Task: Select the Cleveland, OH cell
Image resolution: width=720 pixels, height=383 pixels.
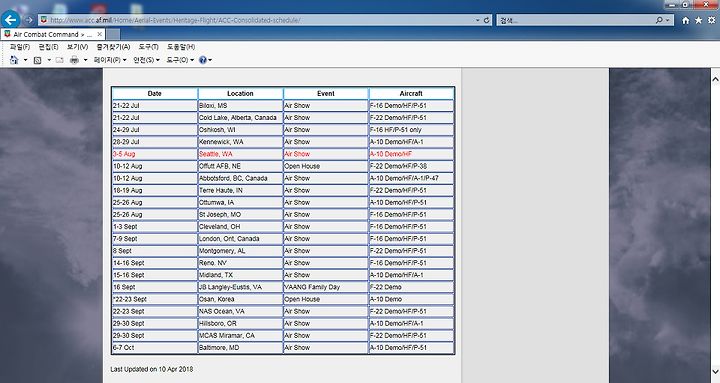Action: tap(240, 226)
